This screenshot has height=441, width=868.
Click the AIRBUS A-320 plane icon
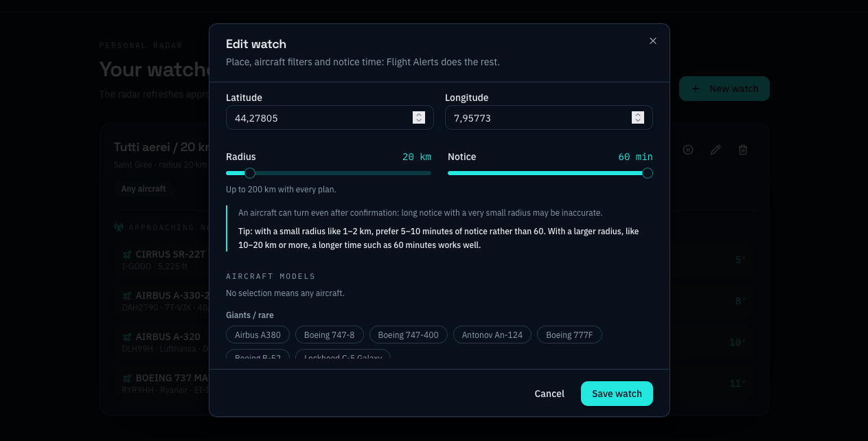[127, 337]
